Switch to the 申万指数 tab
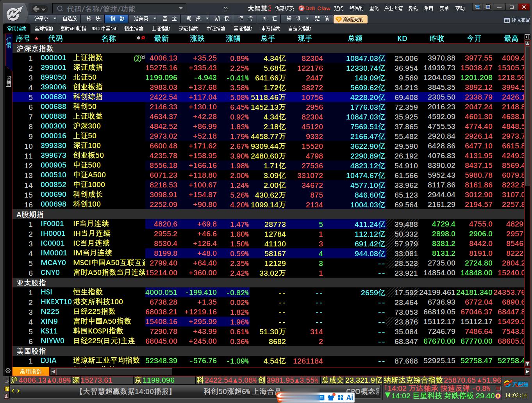This screenshot has width=532, height=403. [270, 29]
